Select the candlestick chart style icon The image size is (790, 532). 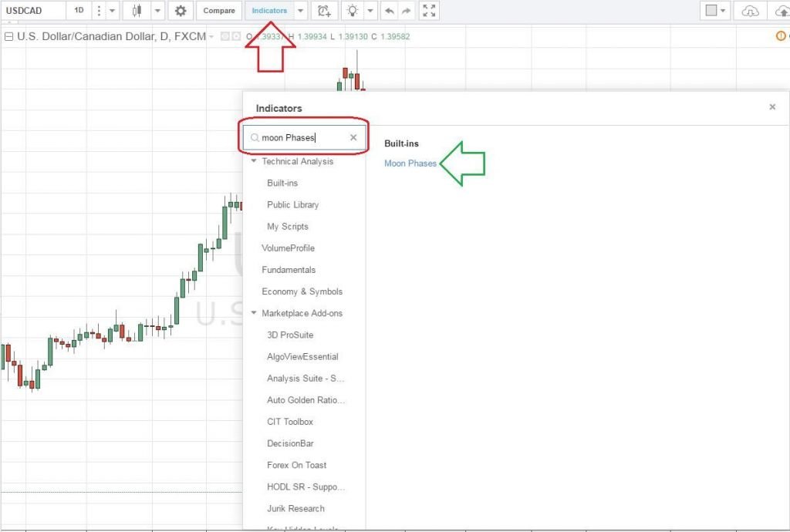point(139,10)
